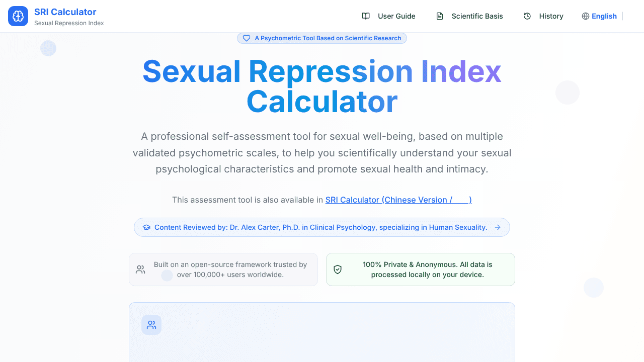Image resolution: width=644 pixels, height=362 pixels.
Task: Click the shield check icon for privacy notice
Action: point(338,269)
